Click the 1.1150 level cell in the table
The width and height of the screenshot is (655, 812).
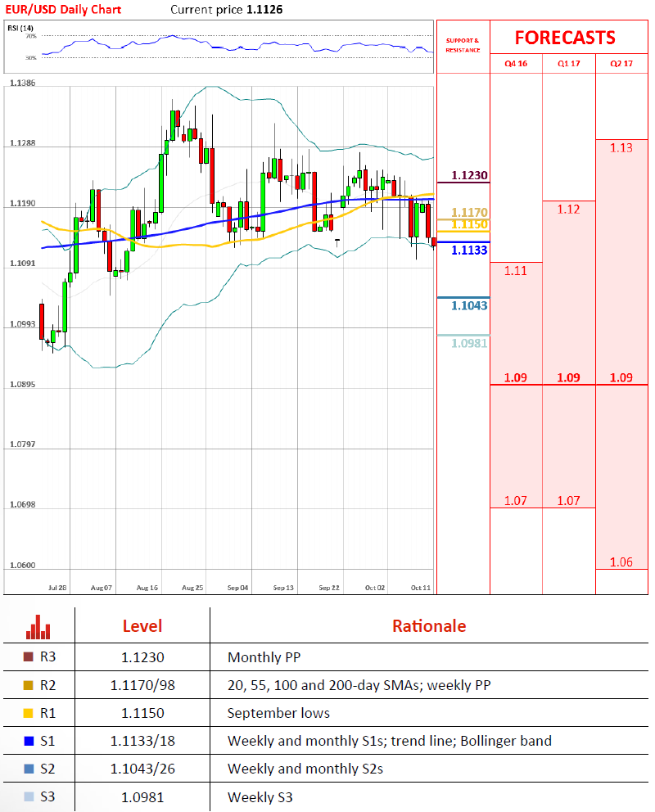click(x=142, y=713)
